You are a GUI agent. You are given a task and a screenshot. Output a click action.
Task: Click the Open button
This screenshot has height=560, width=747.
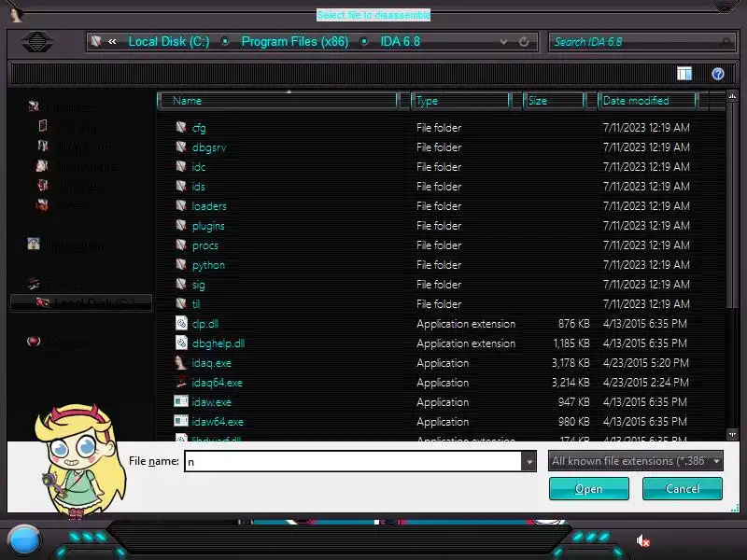(x=589, y=489)
